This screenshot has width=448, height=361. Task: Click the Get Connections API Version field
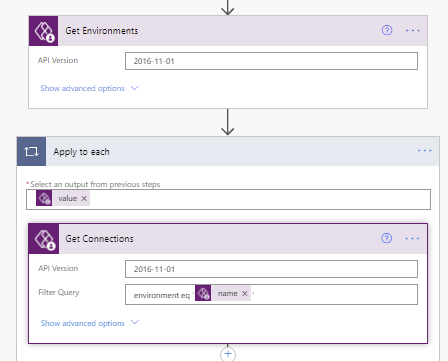271,269
